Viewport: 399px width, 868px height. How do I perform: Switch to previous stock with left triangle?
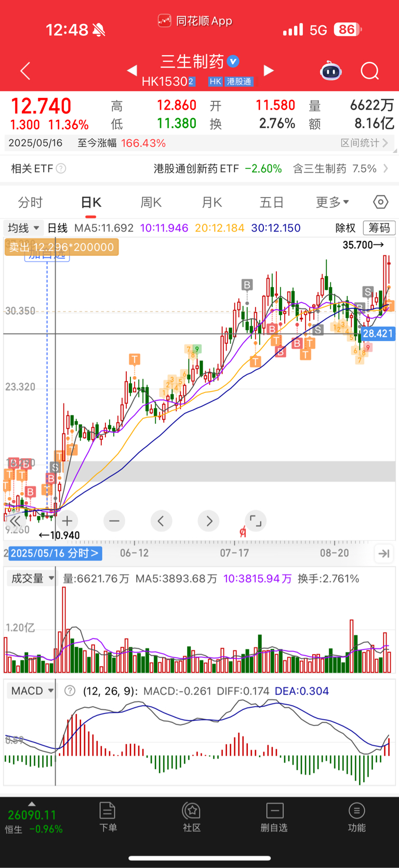click(132, 70)
